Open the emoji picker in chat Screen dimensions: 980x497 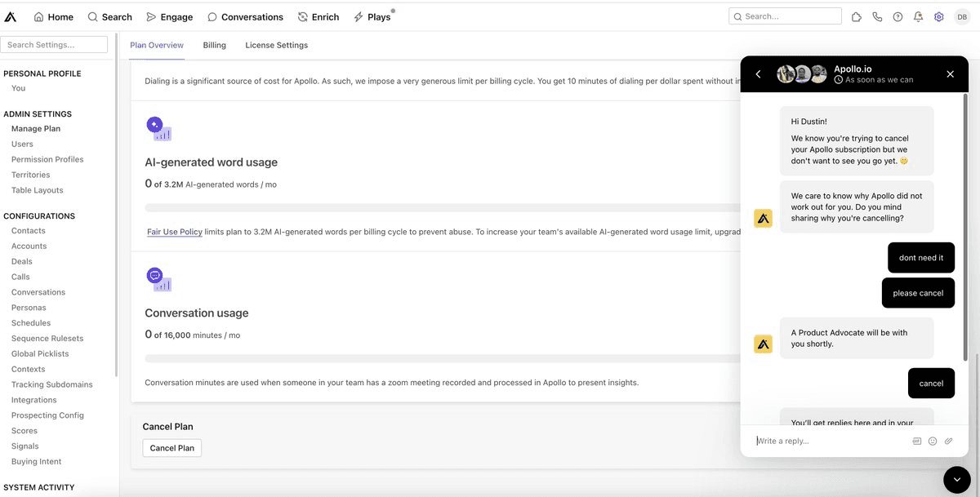[933, 441]
